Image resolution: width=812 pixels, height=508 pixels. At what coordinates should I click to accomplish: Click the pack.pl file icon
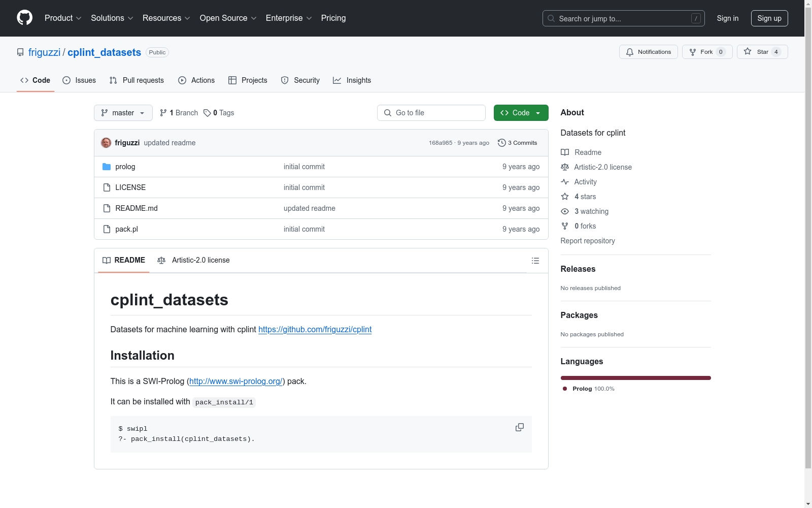pyautogui.click(x=107, y=229)
